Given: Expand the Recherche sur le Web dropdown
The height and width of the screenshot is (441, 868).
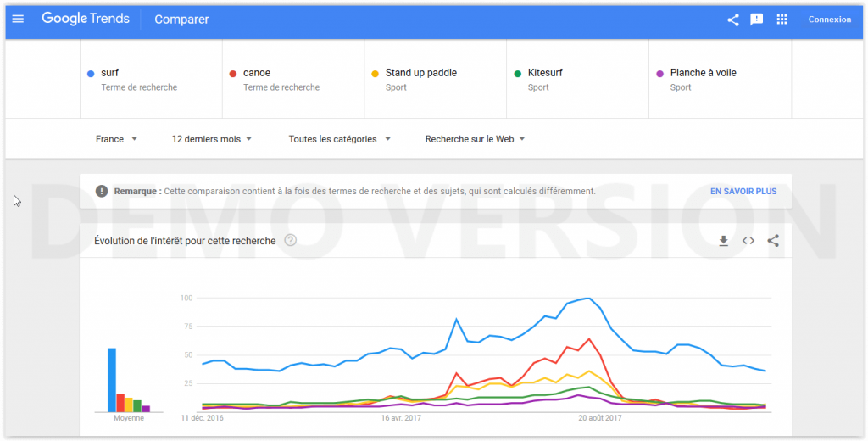Looking at the screenshot, I should tap(475, 139).
